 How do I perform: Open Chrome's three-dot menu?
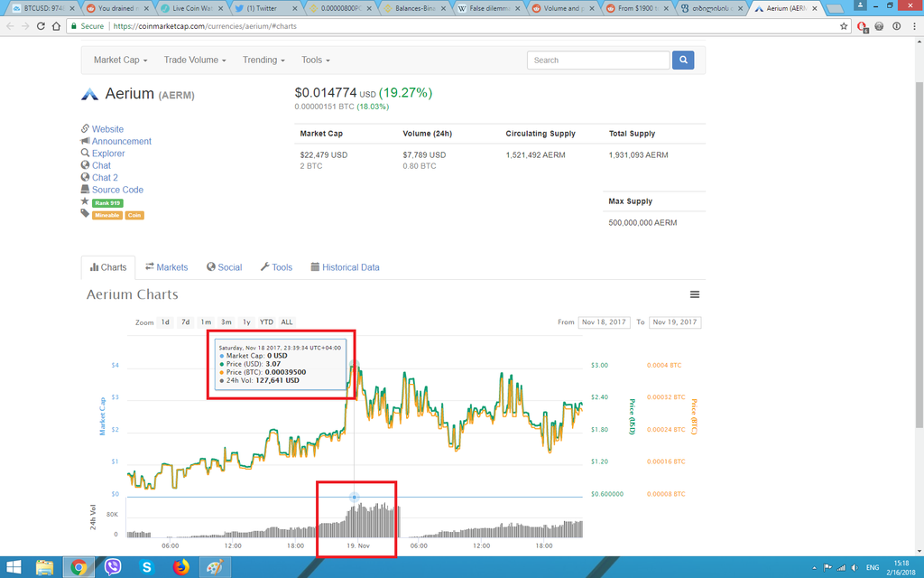914,26
